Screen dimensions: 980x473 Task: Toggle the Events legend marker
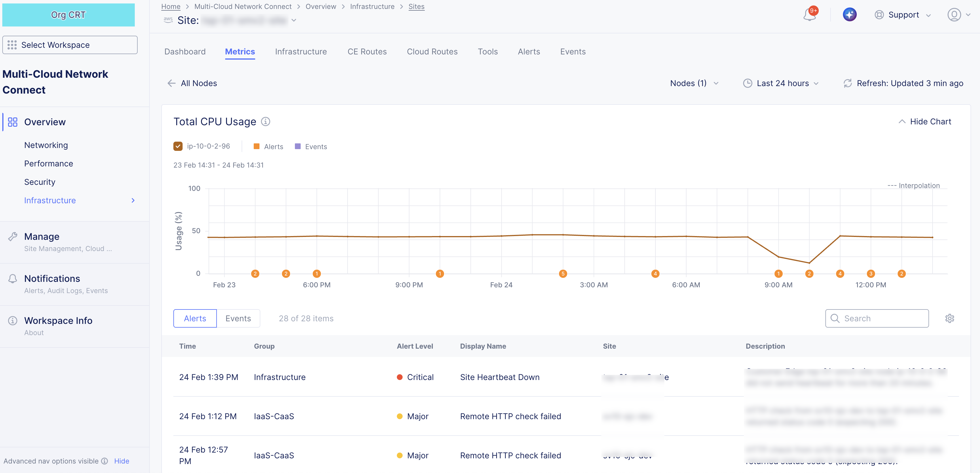coord(298,146)
